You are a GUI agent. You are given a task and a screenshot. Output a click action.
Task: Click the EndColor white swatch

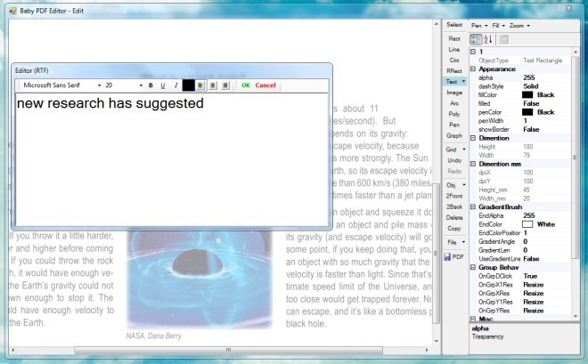[x=527, y=224]
